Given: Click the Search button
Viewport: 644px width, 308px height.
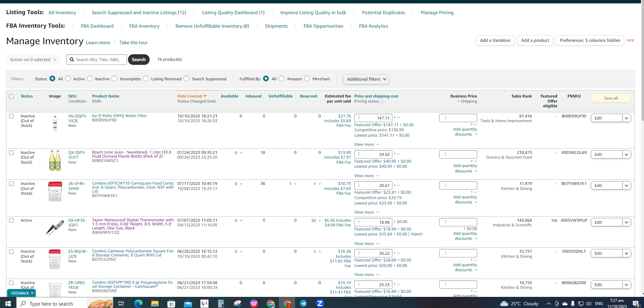Looking at the screenshot, I should [x=139, y=60].
